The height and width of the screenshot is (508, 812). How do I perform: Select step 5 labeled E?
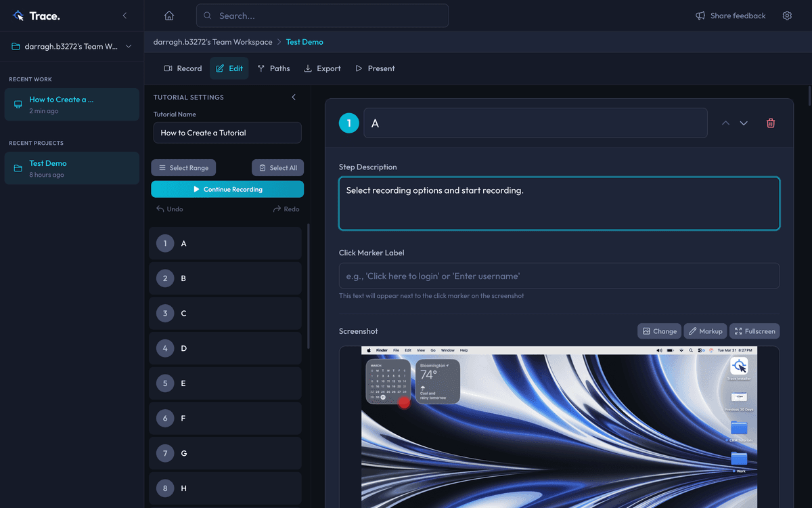coord(225,383)
